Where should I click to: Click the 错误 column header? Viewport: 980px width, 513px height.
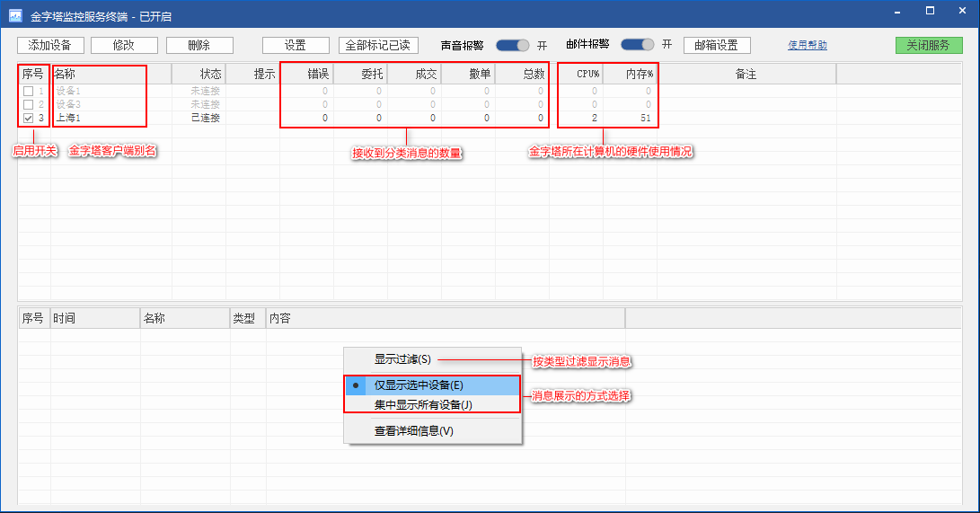point(307,74)
